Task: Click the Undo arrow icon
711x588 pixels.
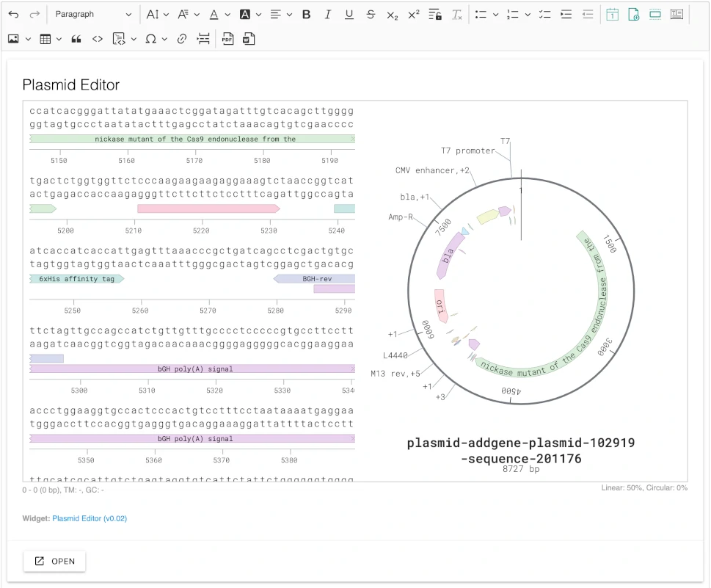Action: (13, 15)
